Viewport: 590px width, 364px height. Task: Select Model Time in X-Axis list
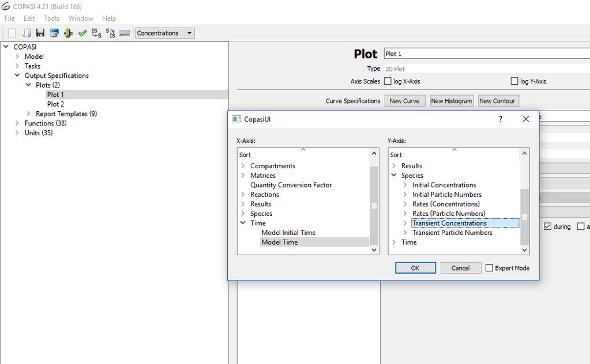pos(280,242)
